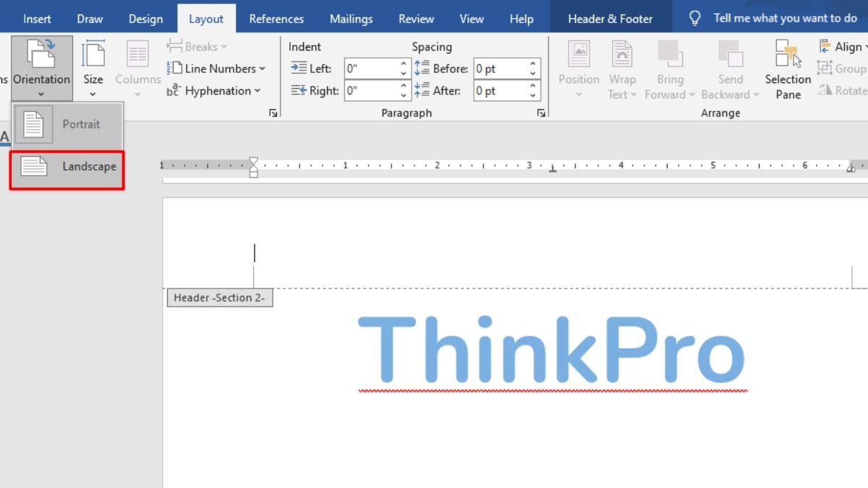Click the Rotate objects icon
868x488 pixels.
825,90
